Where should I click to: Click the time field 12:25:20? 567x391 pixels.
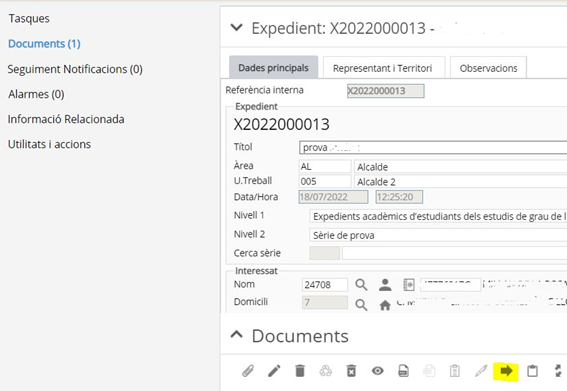[399, 197]
